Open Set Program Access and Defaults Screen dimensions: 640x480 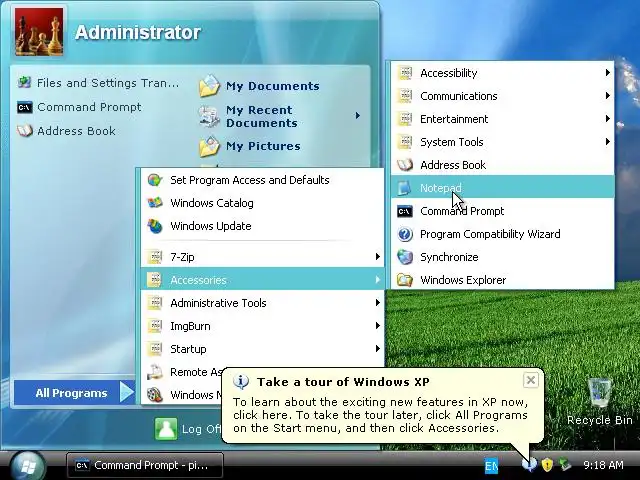point(262,180)
